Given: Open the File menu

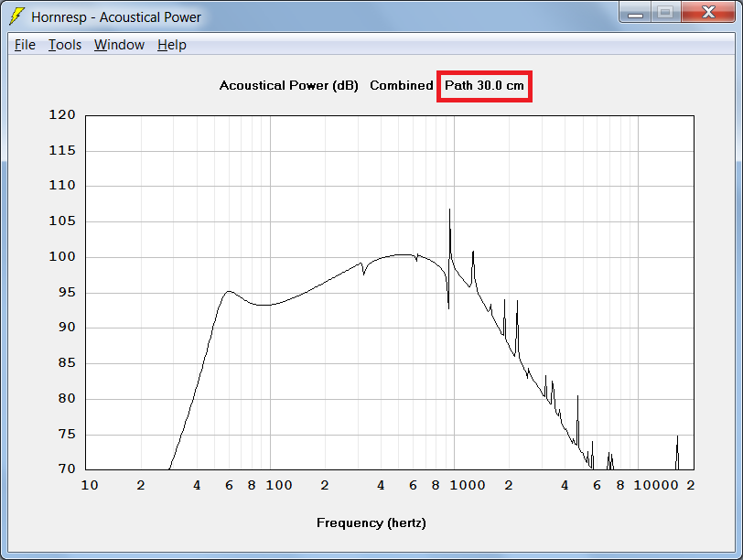Looking at the screenshot, I should click(25, 45).
